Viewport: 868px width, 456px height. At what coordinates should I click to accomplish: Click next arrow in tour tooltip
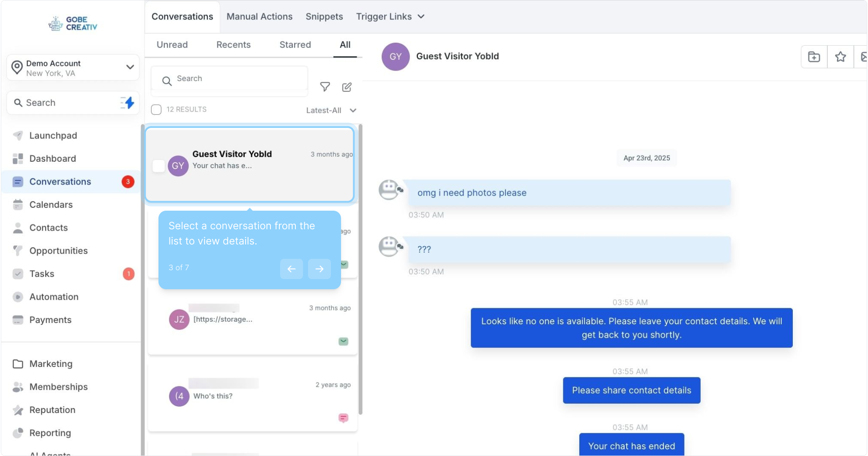click(x=319, y=269)
